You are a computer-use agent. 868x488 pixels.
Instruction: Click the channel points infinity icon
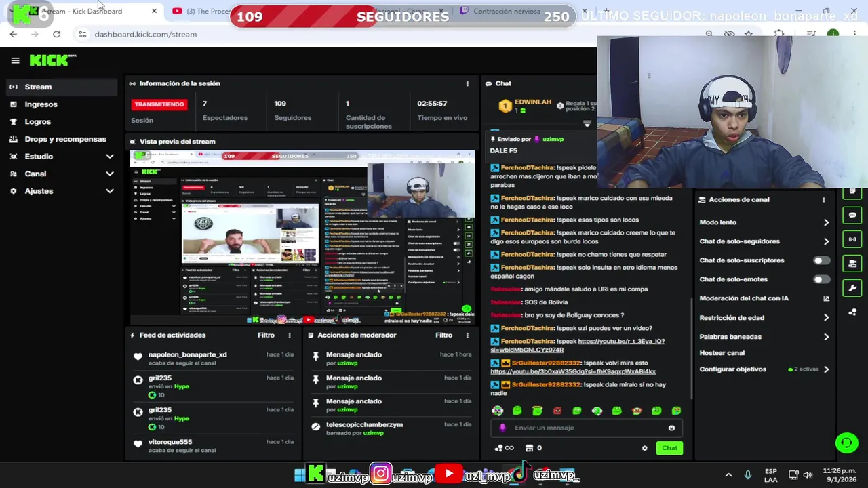(504, 448)
